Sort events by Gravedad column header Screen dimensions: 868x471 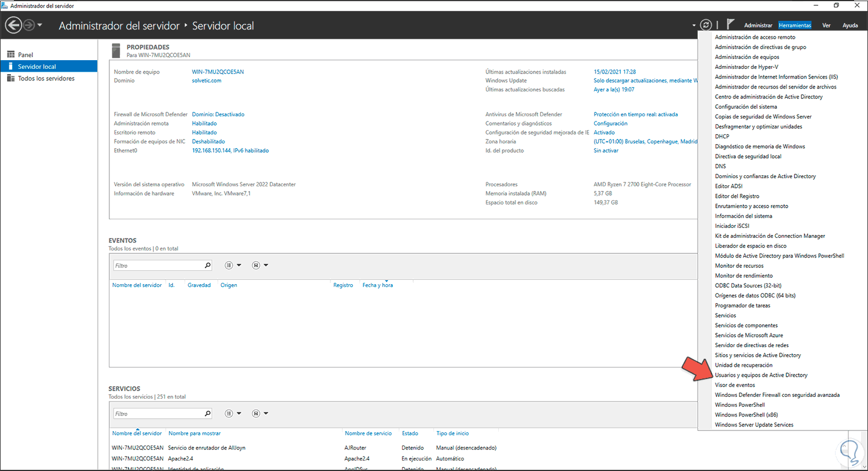[199, 285]
